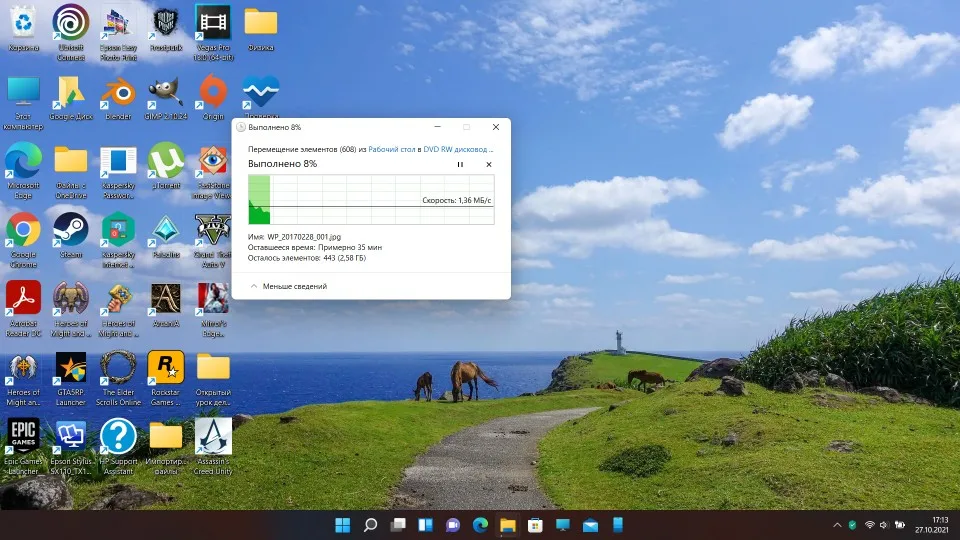The image size is (960, 540).
Task: Select the Ubisoft Connect shortcut
Action: point(70,32)
